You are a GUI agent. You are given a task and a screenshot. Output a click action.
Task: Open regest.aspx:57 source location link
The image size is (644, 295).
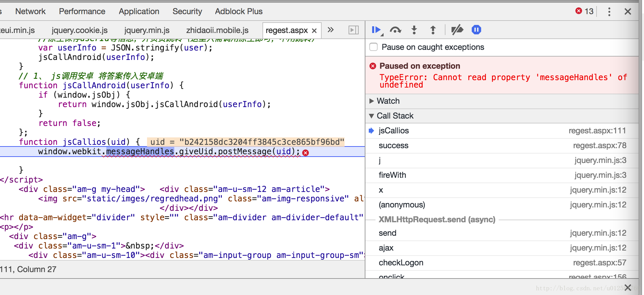(x=600, y=263)
